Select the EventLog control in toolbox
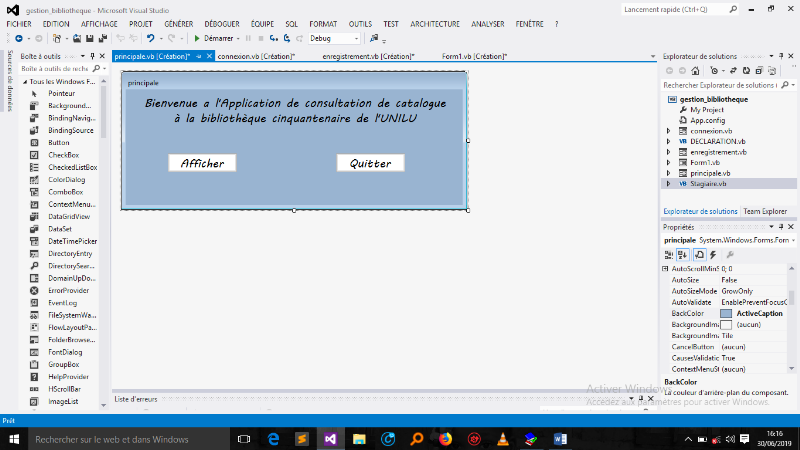 tap(62, 303)
